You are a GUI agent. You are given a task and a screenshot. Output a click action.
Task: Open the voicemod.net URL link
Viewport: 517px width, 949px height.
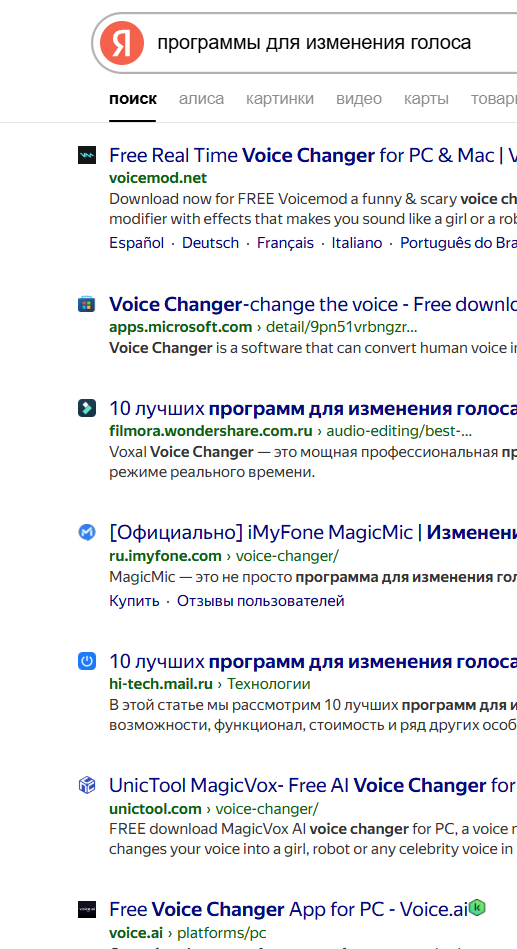(x=158, y=178)
